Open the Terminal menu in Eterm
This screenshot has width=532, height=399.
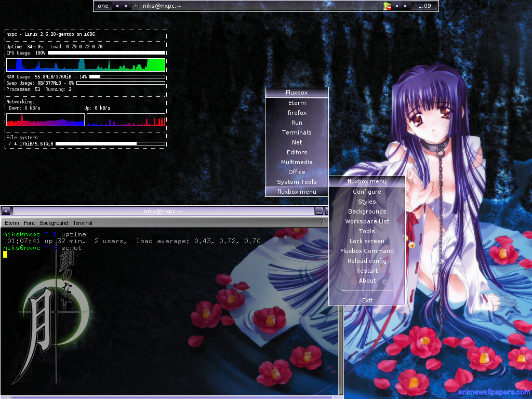[x=83, y=223]
